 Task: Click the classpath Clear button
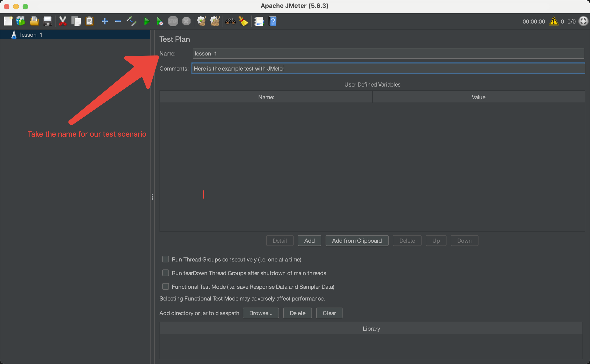coord(329,313)
